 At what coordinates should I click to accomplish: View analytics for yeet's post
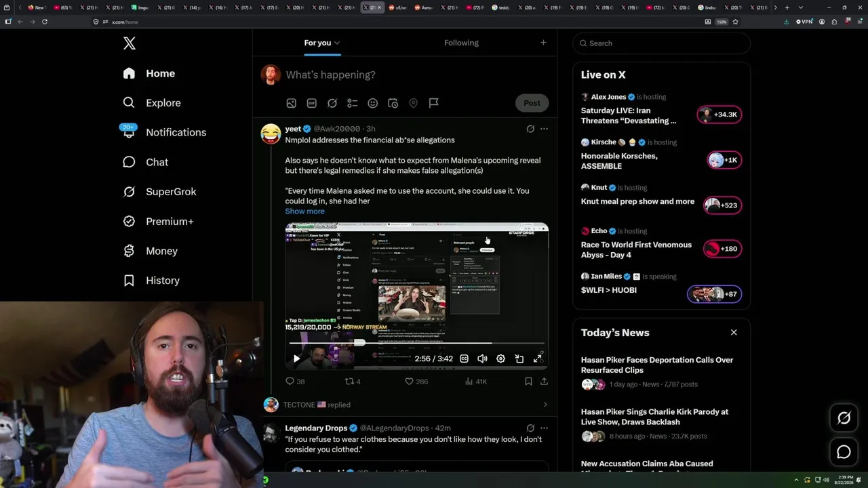[x=476, y=382]
